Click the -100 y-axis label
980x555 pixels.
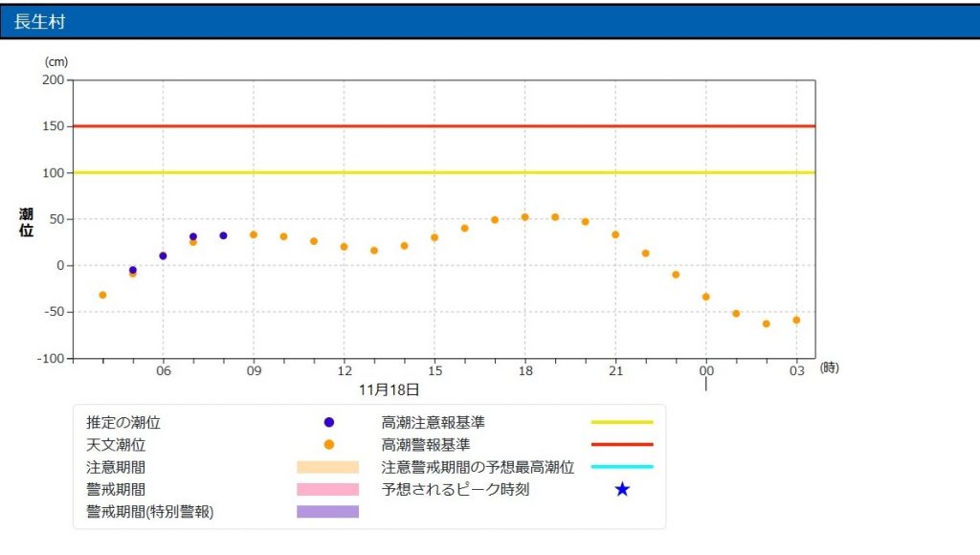(x=51, y=359)
